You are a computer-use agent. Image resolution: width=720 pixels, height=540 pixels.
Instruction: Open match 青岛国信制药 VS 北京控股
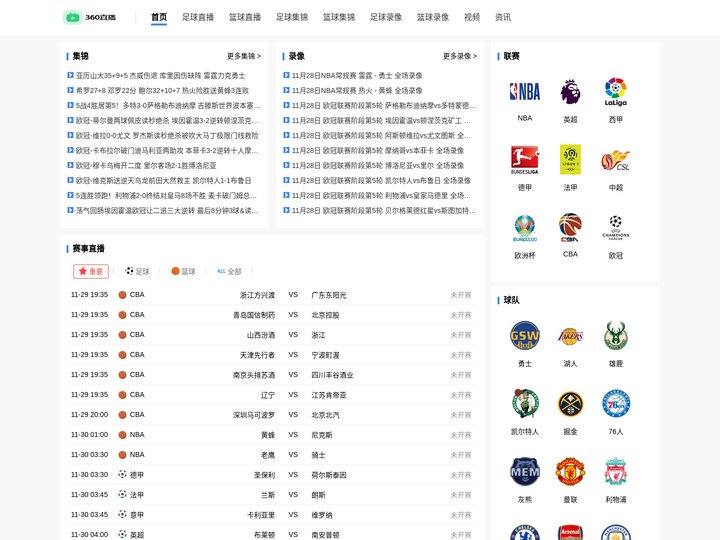(x=272, y=315)
